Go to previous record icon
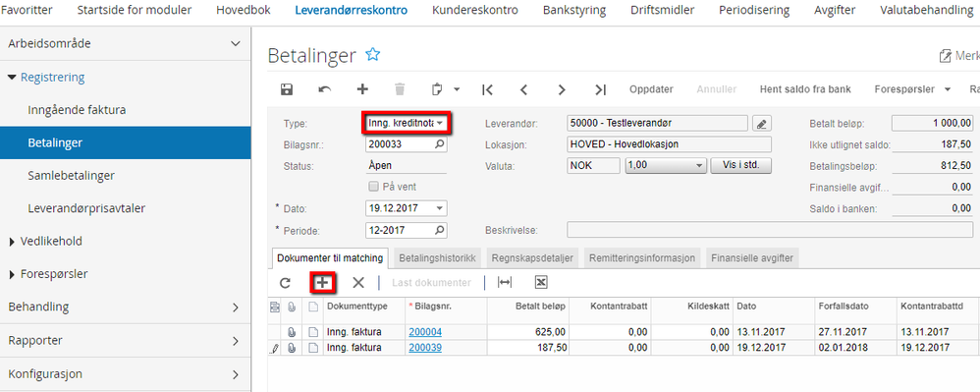 [x=523, y=89]
